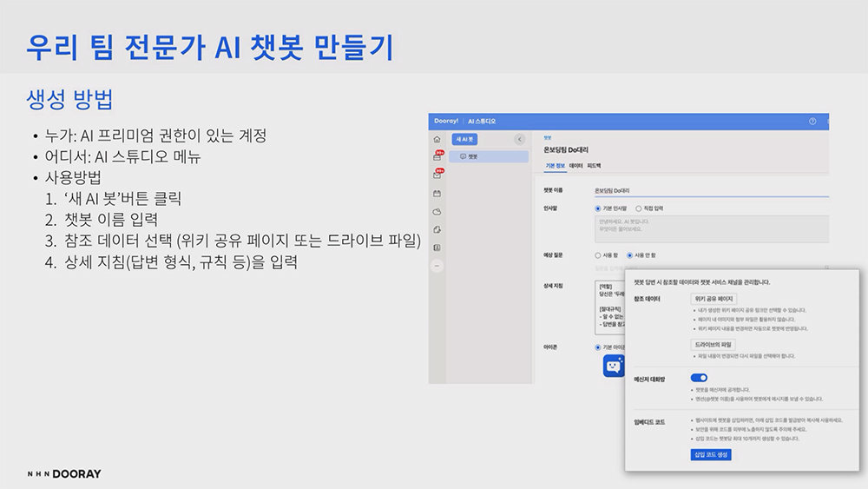Click the NHN DOORAY footer logo
This screenshot has width=868, height=489.
(x=64, y=474)
